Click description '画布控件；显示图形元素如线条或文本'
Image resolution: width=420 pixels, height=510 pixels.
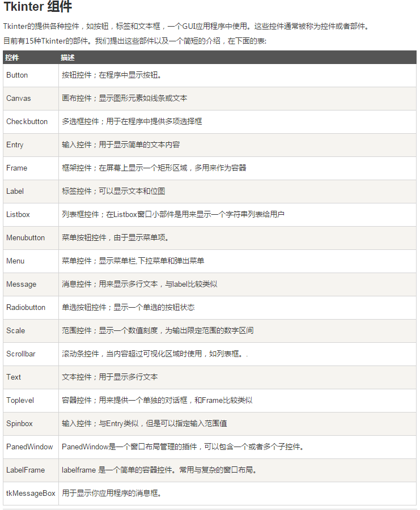click(125, 98)
